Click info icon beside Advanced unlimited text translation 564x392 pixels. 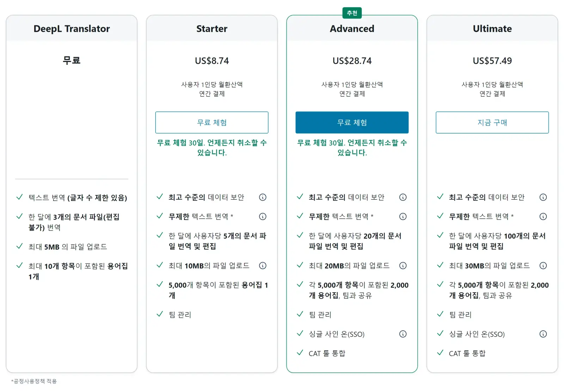pos(403,216)
